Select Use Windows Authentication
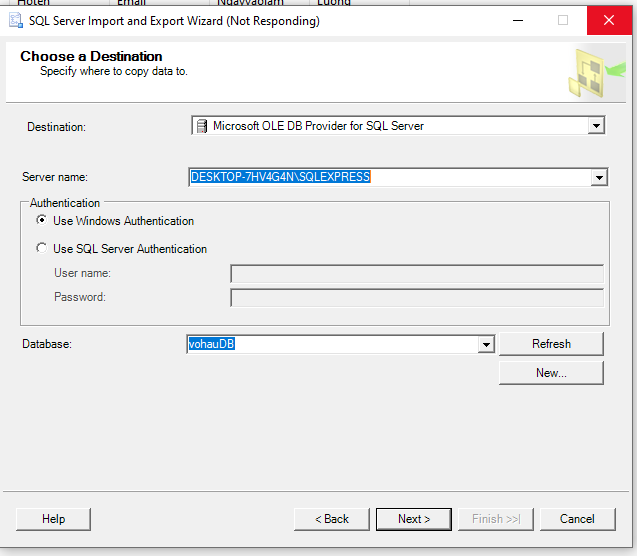The height and width of the screenshot is (556, 637). 42,221
